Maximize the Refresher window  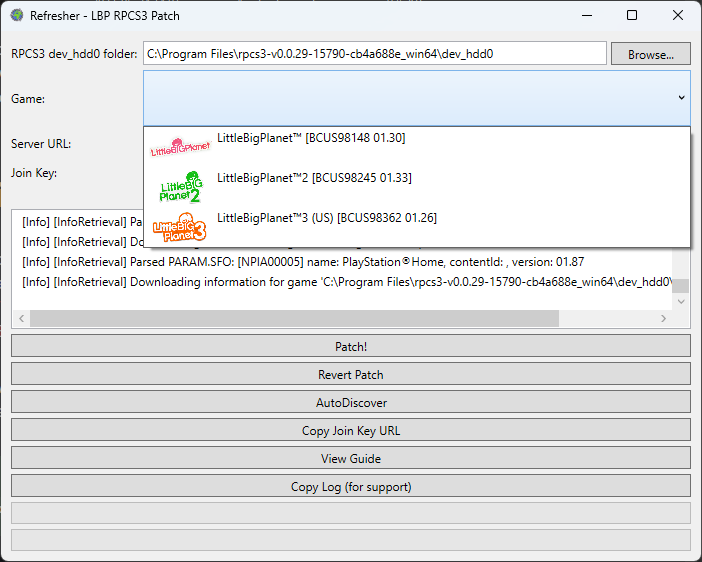coord(632,15)
